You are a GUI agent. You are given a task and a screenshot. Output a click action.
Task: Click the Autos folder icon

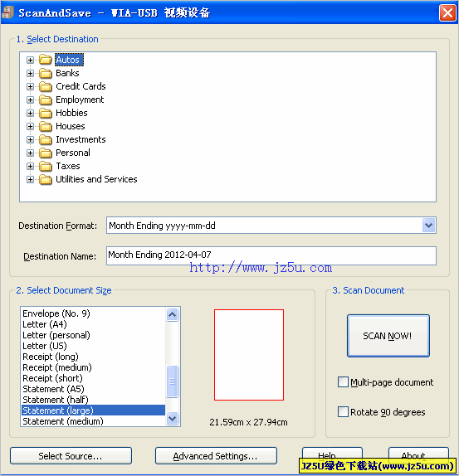coord(46,60)
